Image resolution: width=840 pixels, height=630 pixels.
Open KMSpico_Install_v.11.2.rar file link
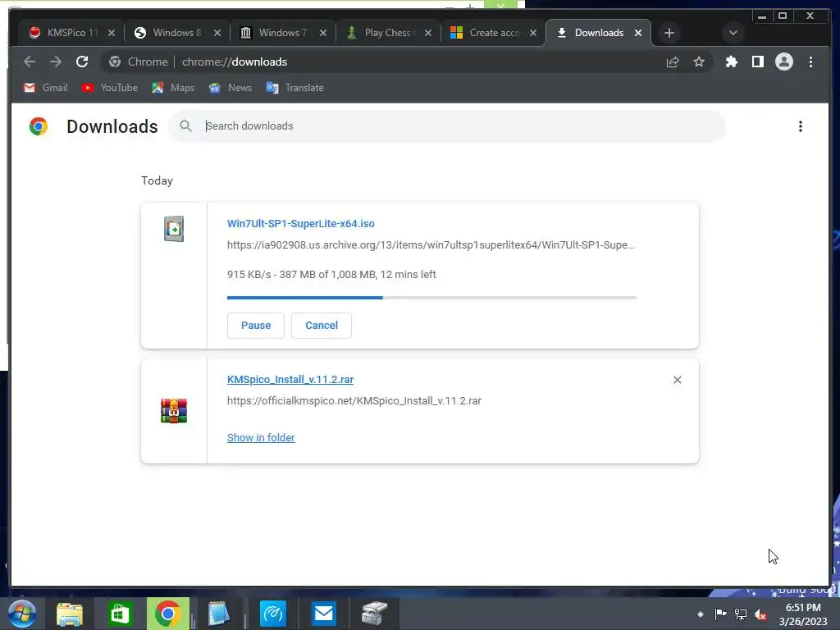tap(290, 379)
